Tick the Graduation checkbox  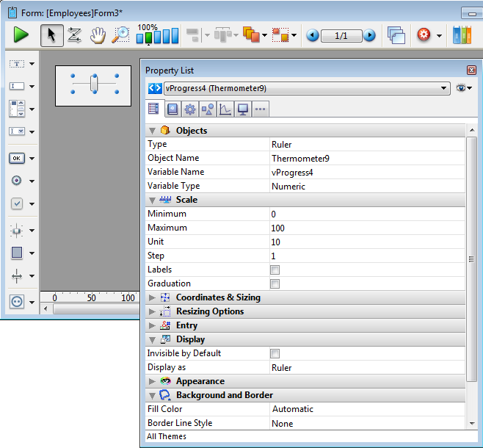pos(275,283)
